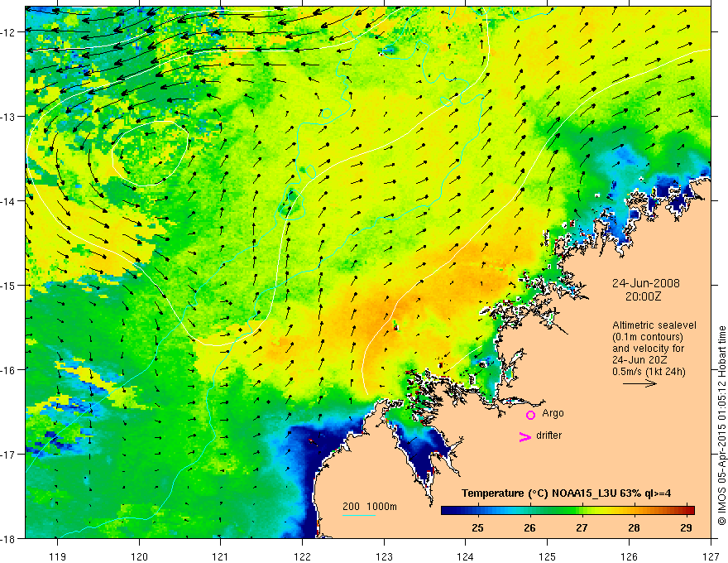This screenshot has width=728, height=563.
Task: Click the magenta drifter arrowhead legend marker
Action: 525,437
